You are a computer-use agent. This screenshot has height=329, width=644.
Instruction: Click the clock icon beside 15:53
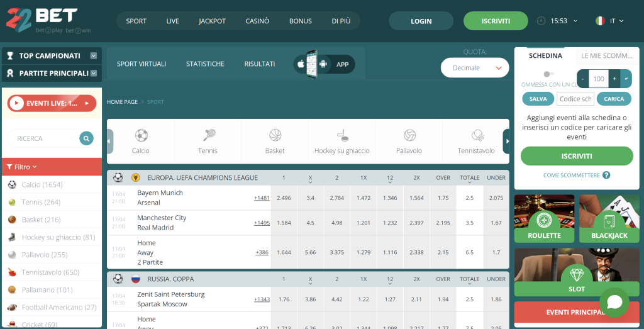point(541,21)
